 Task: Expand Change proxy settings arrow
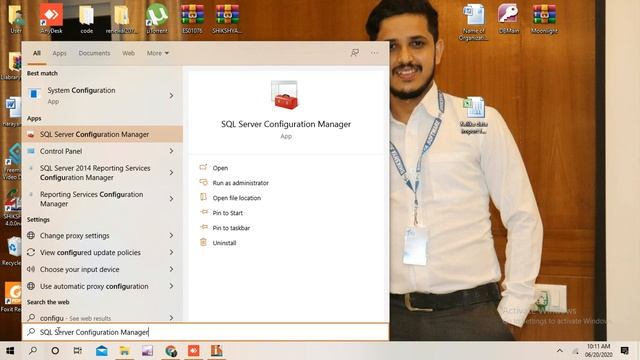171,236
